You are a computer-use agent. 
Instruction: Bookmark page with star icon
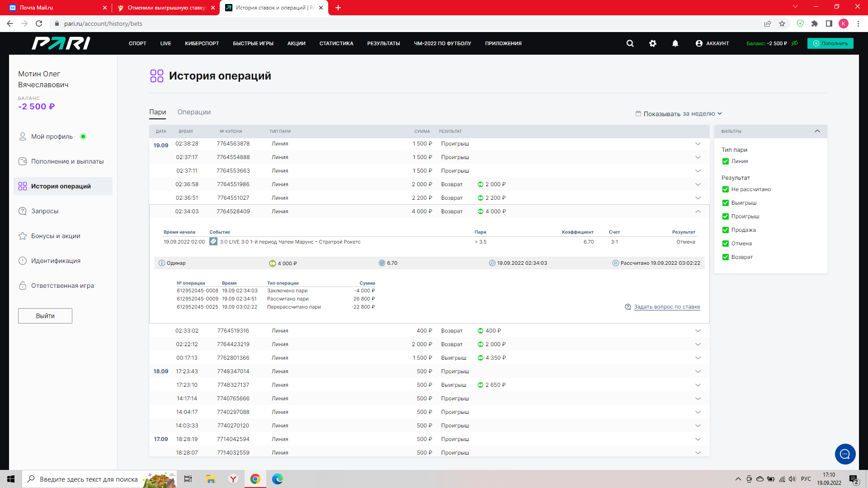tap(782, 23)
